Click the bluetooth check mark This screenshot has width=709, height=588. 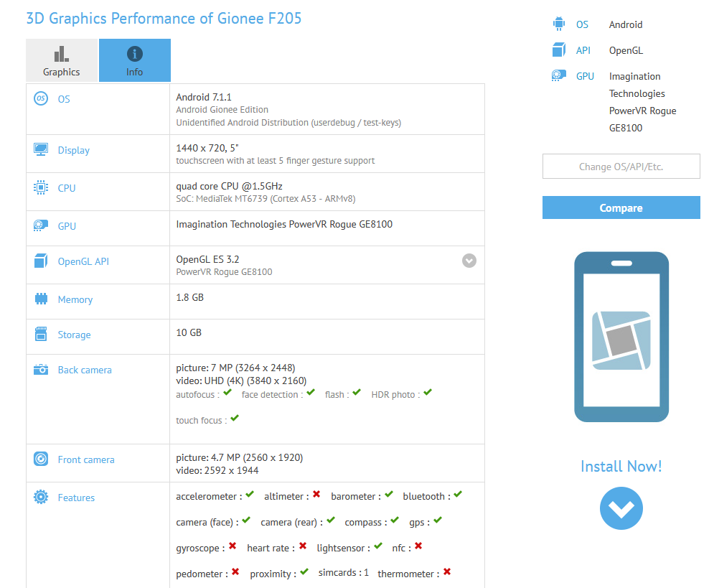458,494
